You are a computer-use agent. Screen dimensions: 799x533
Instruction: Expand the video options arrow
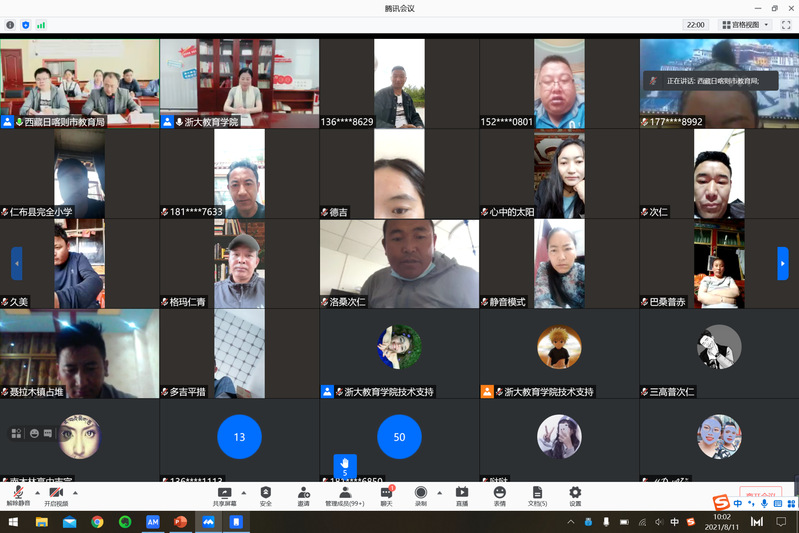click(75, 492)
